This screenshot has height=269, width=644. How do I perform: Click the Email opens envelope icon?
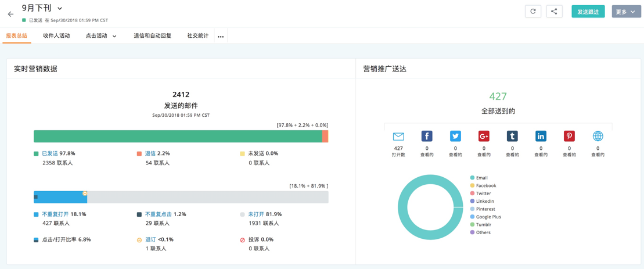tap(398, 137)
